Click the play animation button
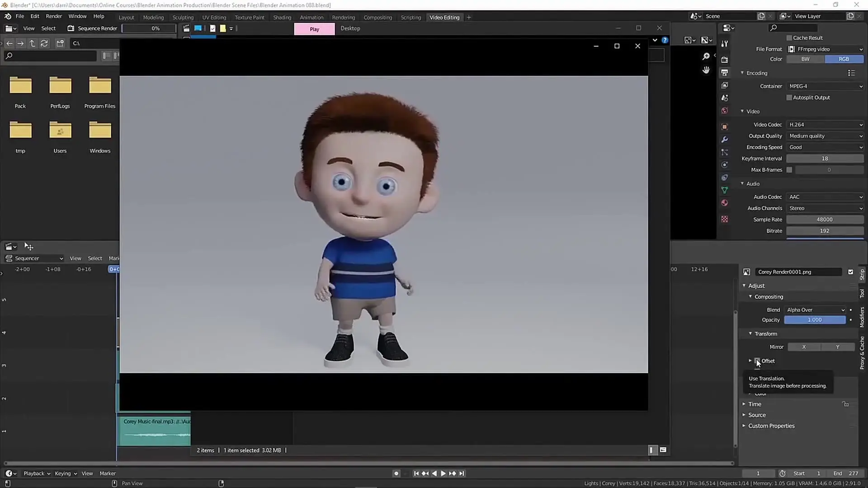The image size is (868, 488). coord(443,474)
